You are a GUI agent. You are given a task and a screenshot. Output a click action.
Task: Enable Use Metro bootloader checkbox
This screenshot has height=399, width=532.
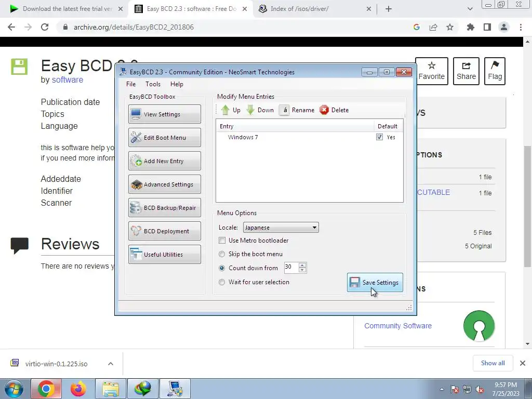point(222,240)
